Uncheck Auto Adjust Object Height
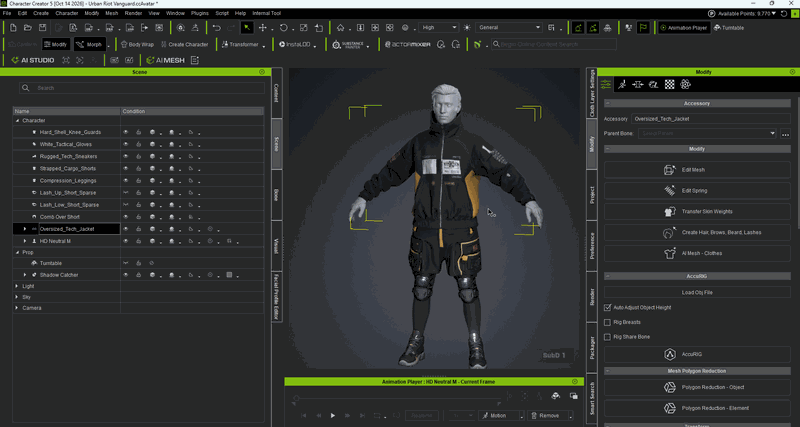This screenshot has height=427, width=800. 607,308
